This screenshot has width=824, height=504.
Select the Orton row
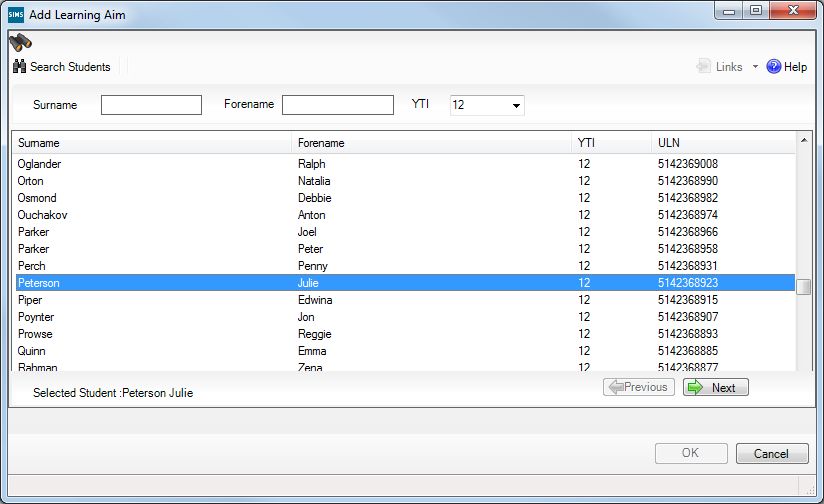tap(405, 181)
